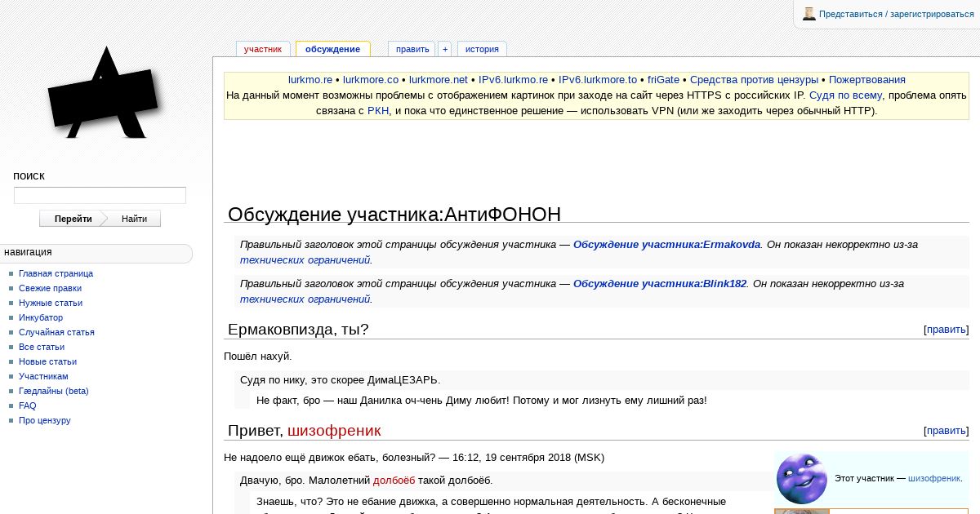Open 'Главная страница' in navigation
Screen dimensions: 980x514
[56, 273]
